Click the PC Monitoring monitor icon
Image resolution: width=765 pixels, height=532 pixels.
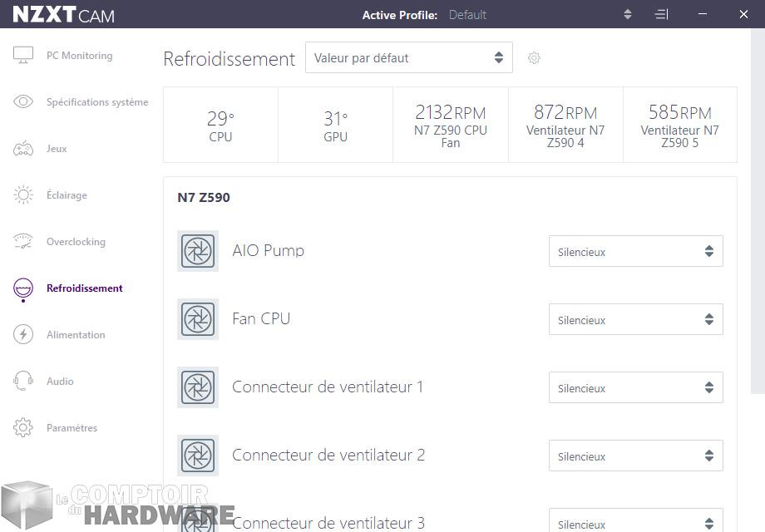coord(23,56)
